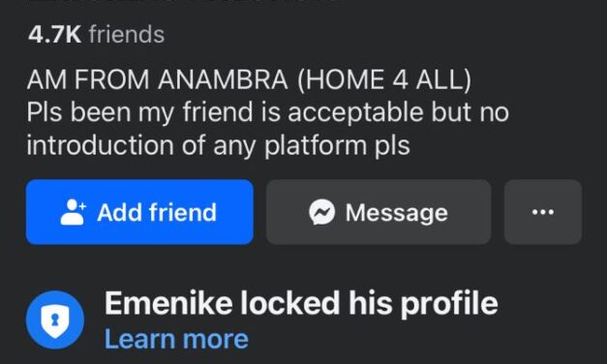Click the (HOME 4 ALL) bio text

click(384, 79)
